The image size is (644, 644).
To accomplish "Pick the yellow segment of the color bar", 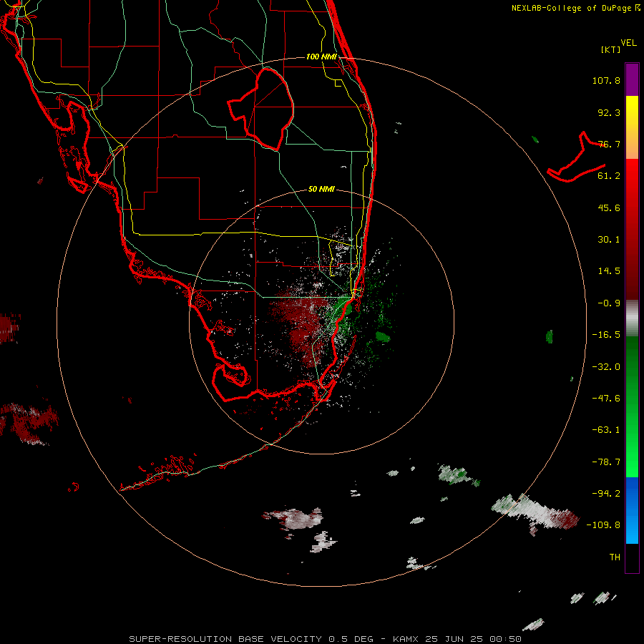I will 632,127.
